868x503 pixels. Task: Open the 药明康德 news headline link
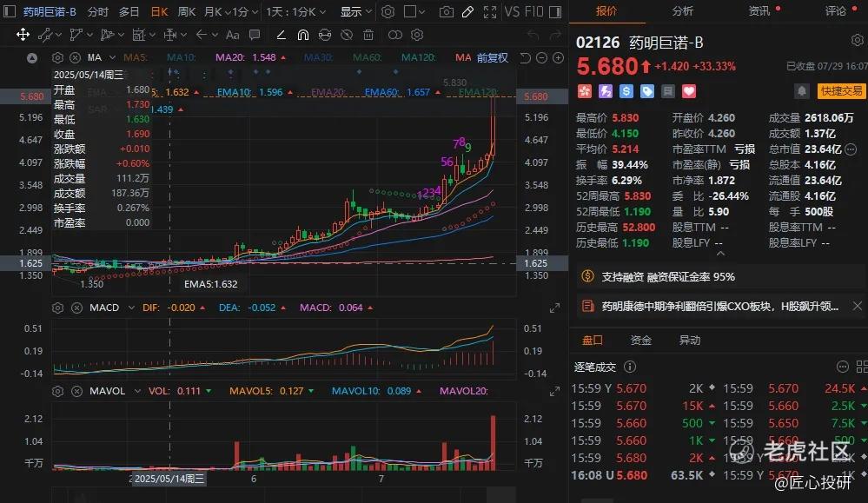point(719,306)
